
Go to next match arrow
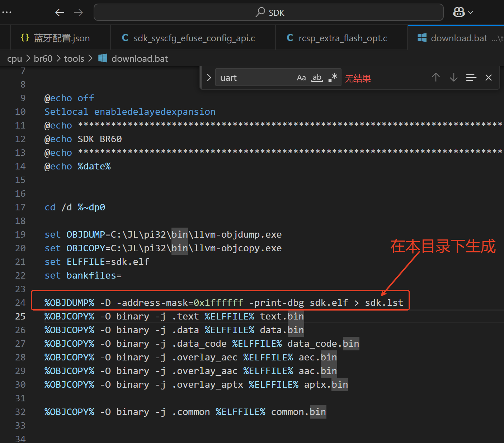pos(454,78)
